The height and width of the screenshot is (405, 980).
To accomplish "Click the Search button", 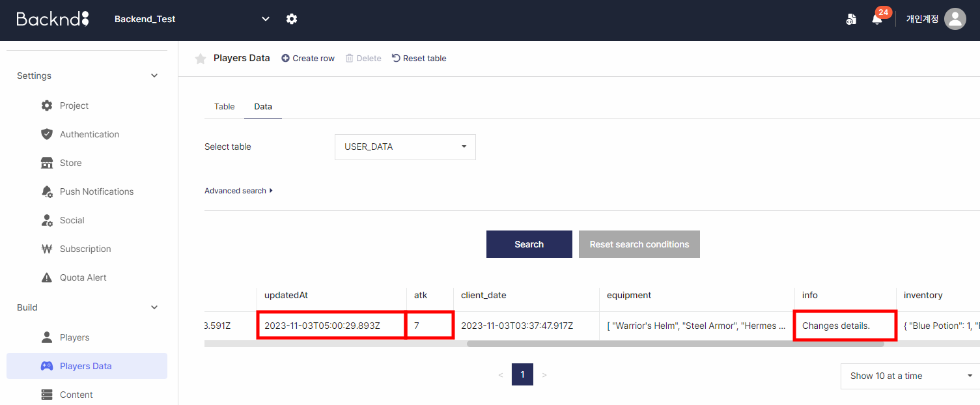I will pos(529,244).
